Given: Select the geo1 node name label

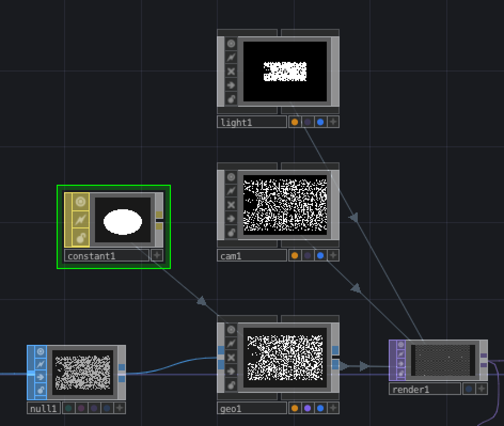Looking at the screenshot, I should pyautogui.click(x=251, y=408).
